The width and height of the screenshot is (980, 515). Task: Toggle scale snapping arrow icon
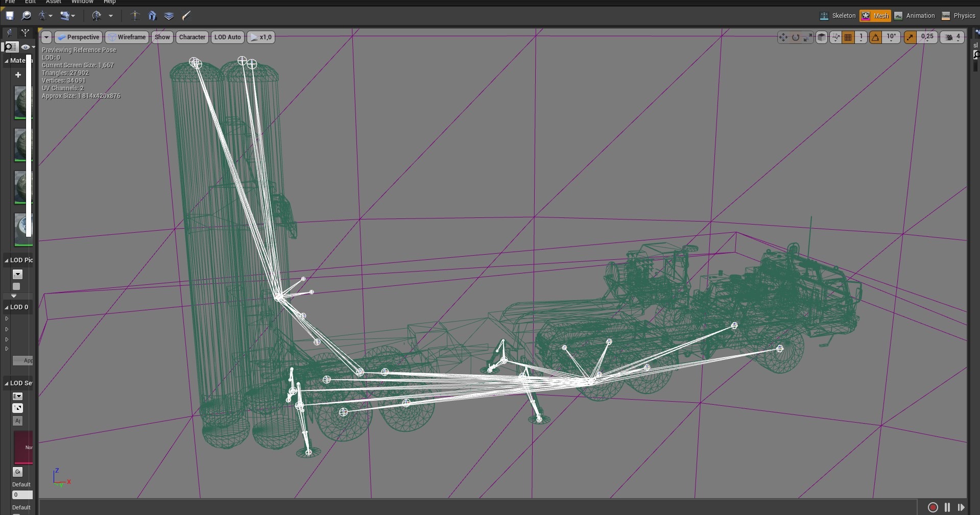tap(910, 37)
